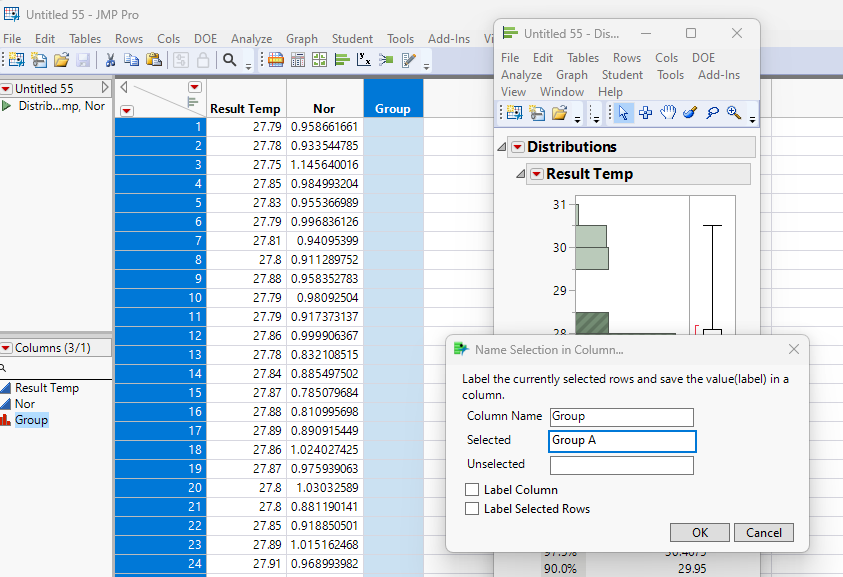This screenshot has width=843, height=577.
Task: Select the Crosshairs tool in Distribution window
Action: click(646, 112)
